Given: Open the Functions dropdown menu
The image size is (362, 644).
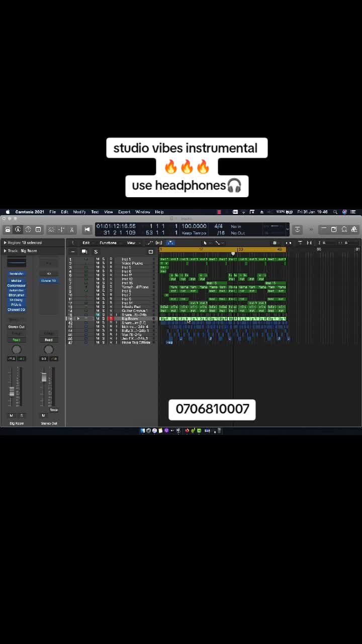Looking at the screenshot, I should click(108, 243).
